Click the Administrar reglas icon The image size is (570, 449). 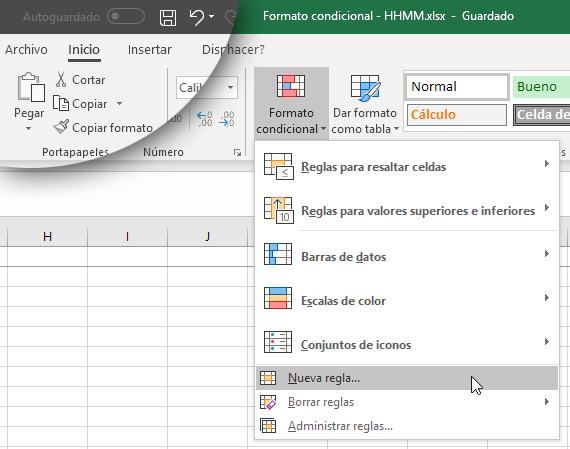[268, 426]
